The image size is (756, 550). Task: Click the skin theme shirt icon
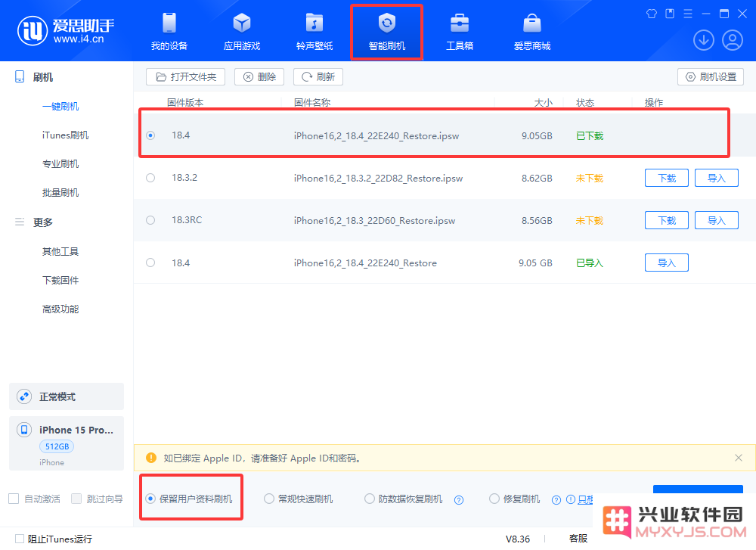coord(652,14)
